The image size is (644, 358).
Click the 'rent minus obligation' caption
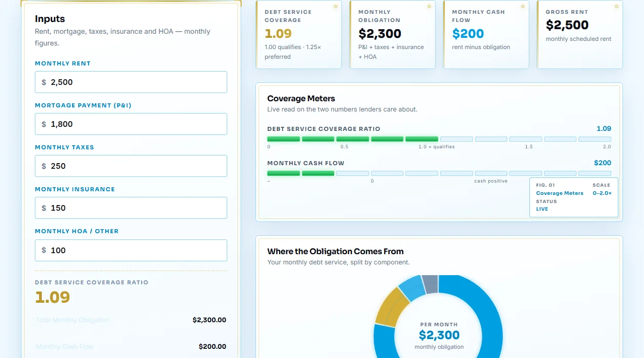[x=481, y=47]
